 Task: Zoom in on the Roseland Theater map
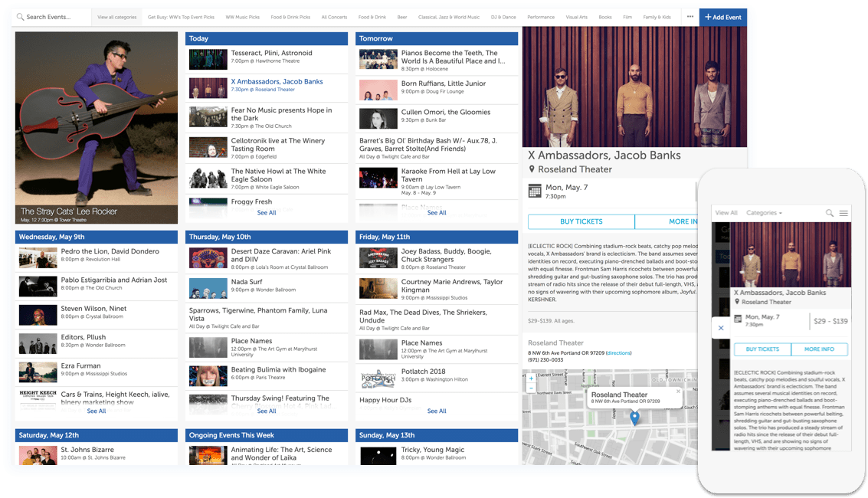click(531, 378)
